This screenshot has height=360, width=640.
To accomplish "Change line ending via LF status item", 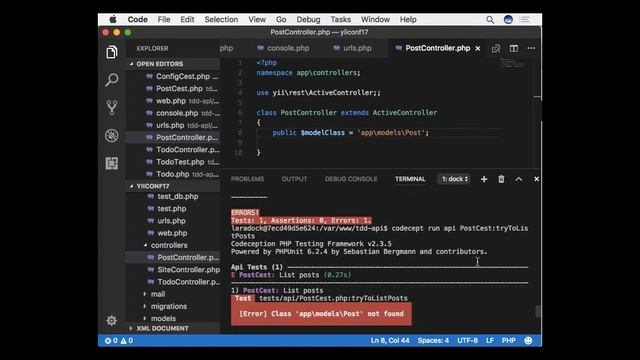I will pyautogui.click(x=490, y=340).
